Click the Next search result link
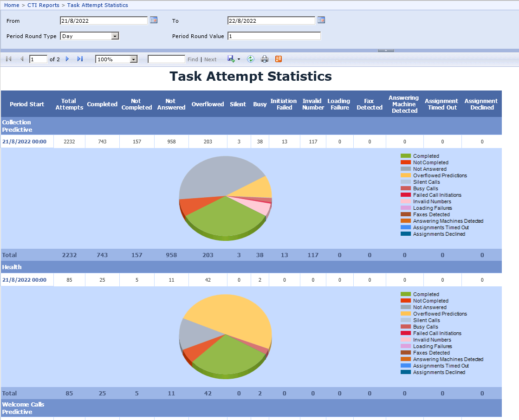 click(x=210, y=59)
